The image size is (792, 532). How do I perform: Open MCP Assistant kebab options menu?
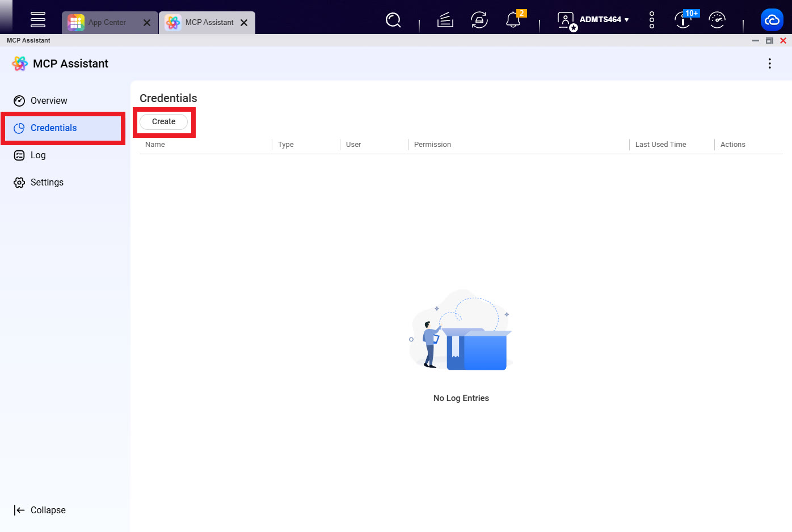[x=769, y=64]
